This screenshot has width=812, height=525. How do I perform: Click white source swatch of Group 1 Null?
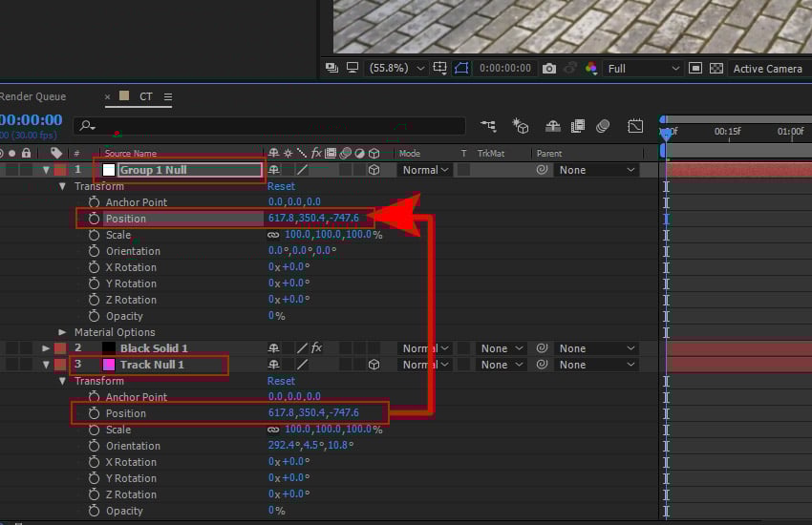(x=109, y=170)
